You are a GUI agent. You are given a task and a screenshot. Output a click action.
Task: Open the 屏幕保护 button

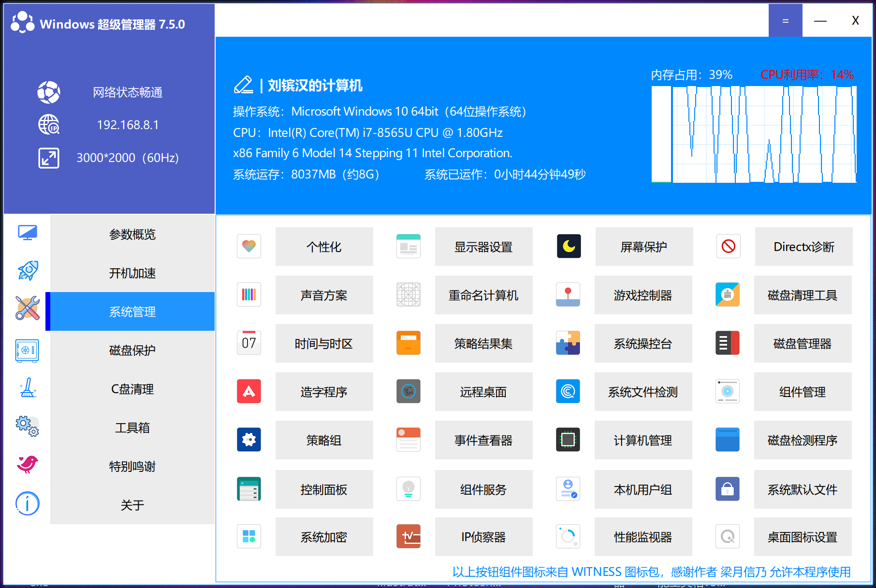644,247
